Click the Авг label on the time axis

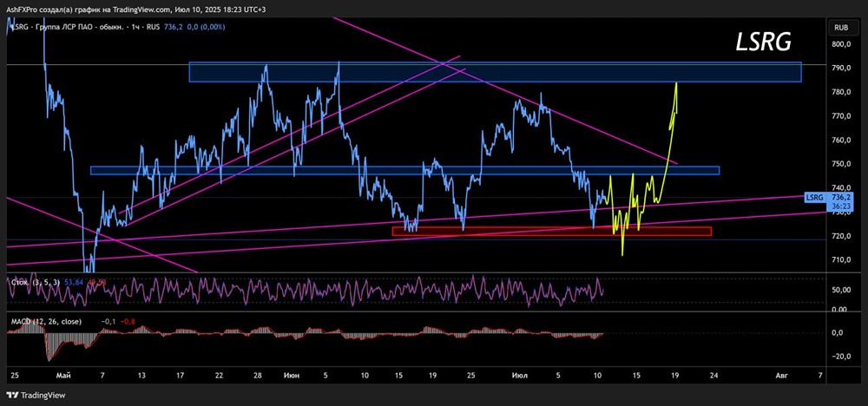tap(781, 377)
